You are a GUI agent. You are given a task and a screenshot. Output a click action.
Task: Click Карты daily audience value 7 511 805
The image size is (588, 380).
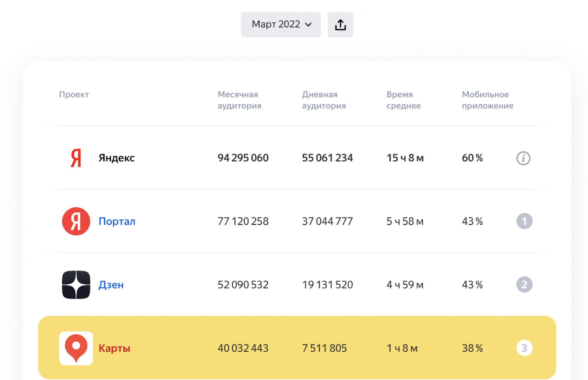click(x=324, y=348)
